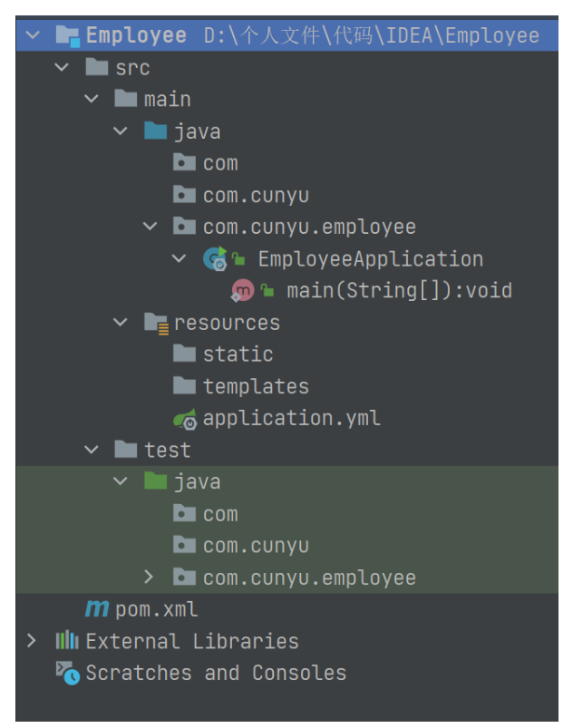Image resolution: width=573 pixels, height=728 pixels.
Task: Collapse the main folder node
Action: (x=91, y=100)
